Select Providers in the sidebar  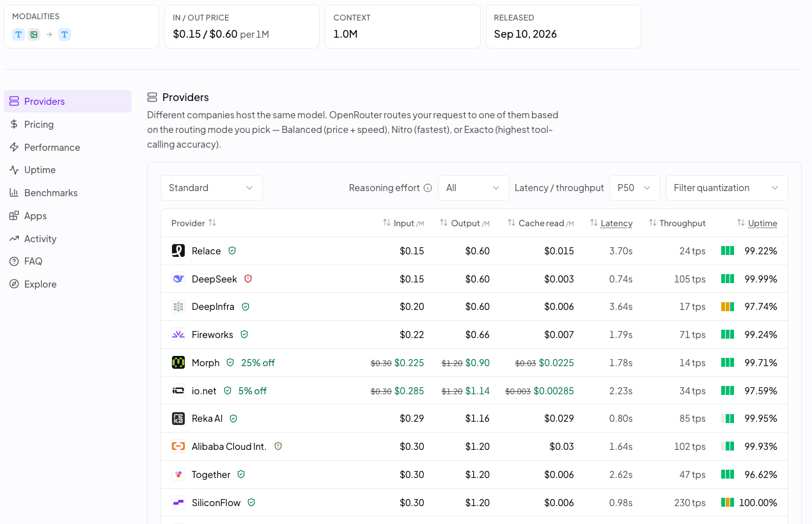coord(68,101)
